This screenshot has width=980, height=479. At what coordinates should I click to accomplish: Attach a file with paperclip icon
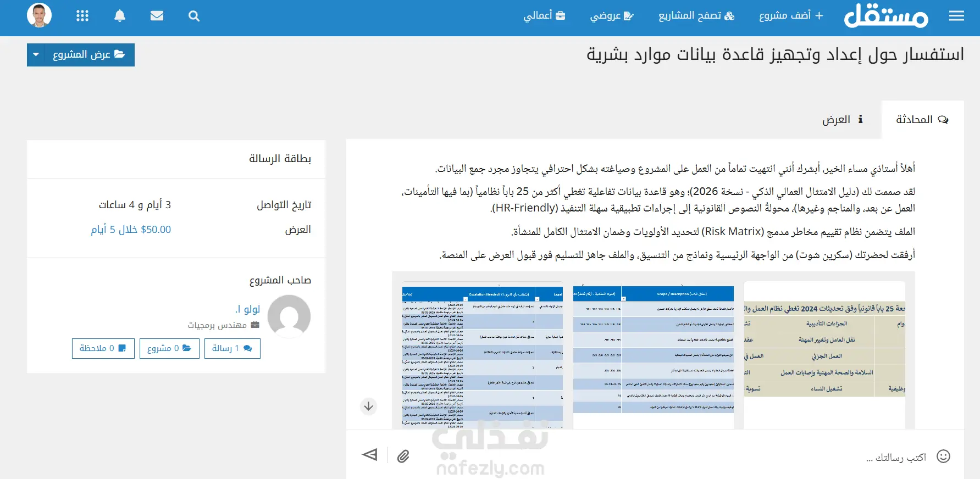point(403,456)
